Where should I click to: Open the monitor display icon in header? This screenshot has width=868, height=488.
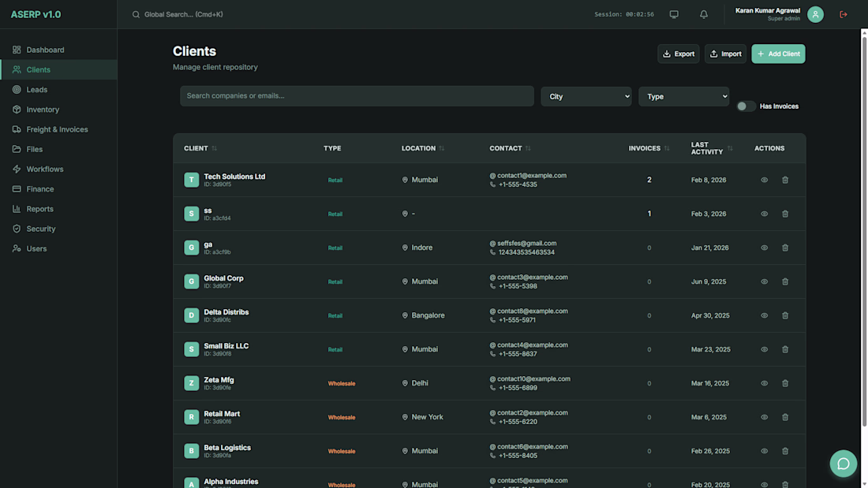click(x=674, y=14)
